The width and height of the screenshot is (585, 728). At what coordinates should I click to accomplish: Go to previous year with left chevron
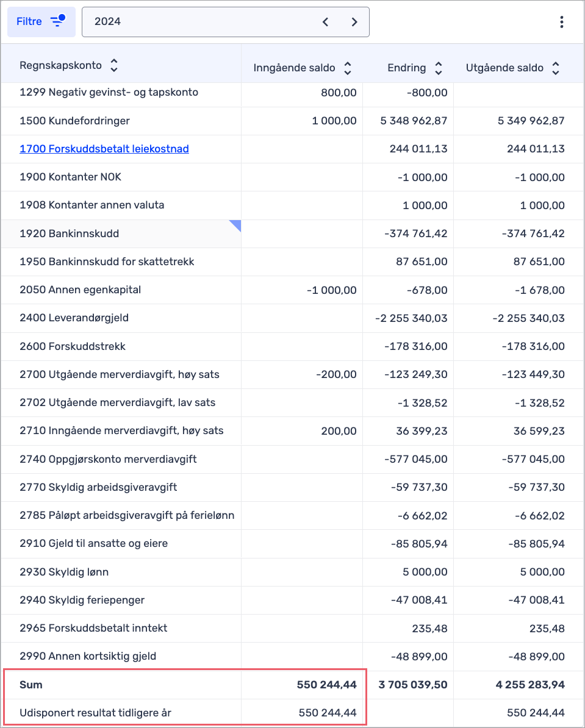coord(326,22)
